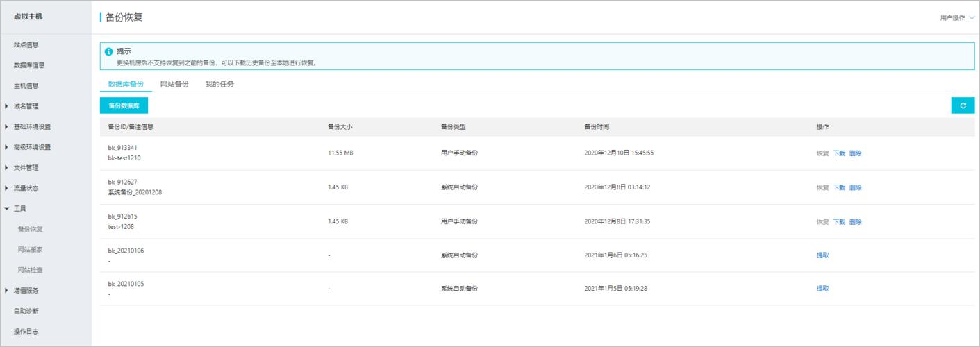Click the 备份时间 column header
Image resolution: width=980 pixels, height=347 pixels.
(597, 128)
